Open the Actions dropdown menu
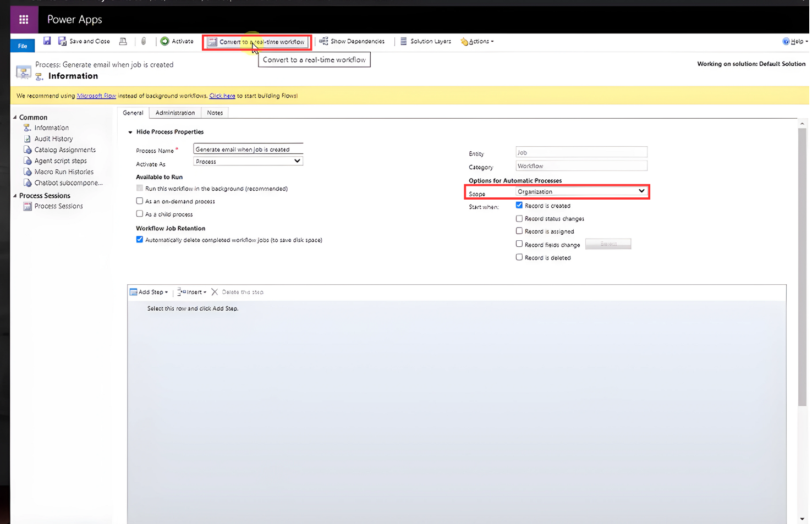The image size is (812, 524). point(477,41)
